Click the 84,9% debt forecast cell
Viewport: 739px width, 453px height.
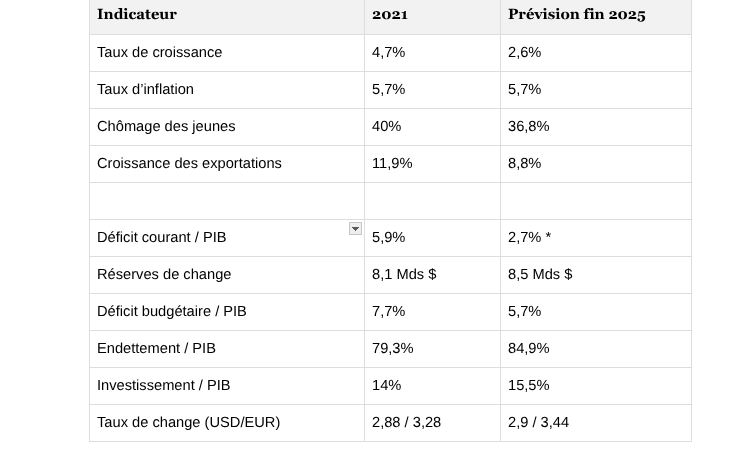[x=528, y=348]
